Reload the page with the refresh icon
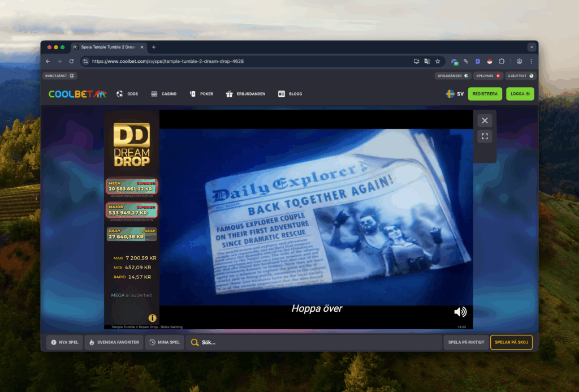579x392 pixels. coord(71,61)
